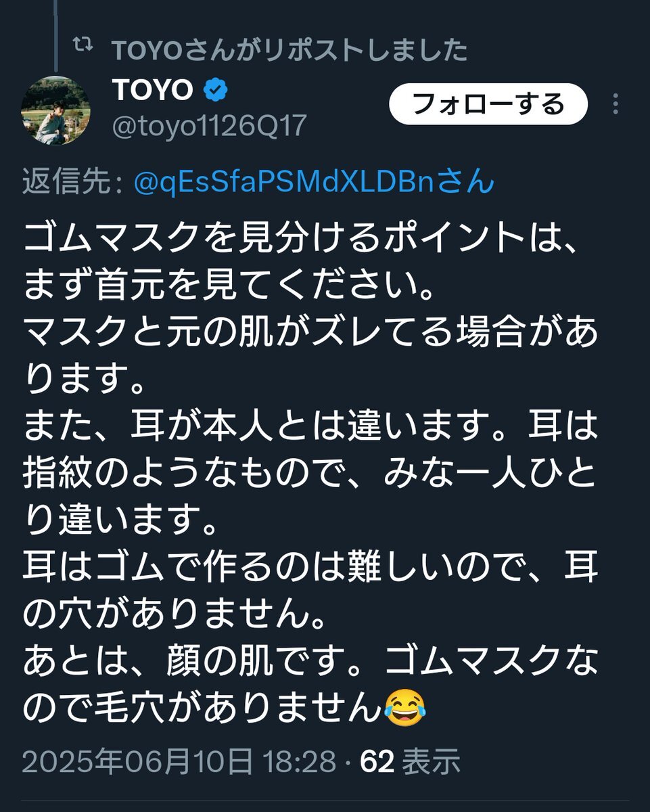Open TOYO's profile avatar photo
650x812 pixels.
pyautogui.click(x=56, y=110)
